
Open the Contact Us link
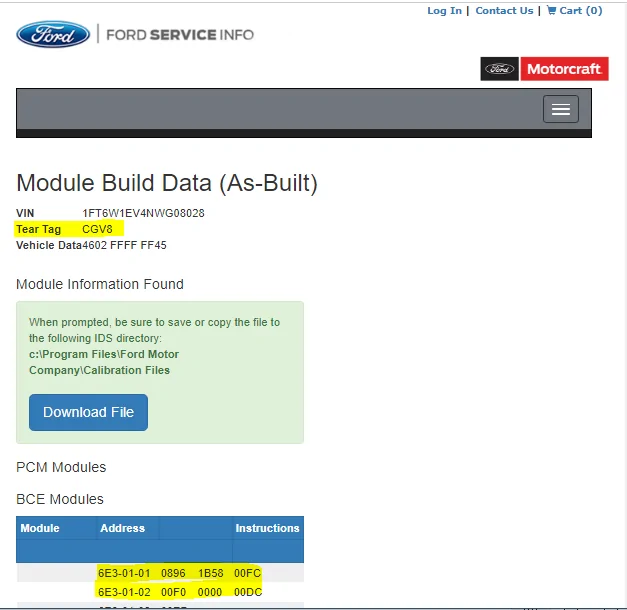(504, 11)
